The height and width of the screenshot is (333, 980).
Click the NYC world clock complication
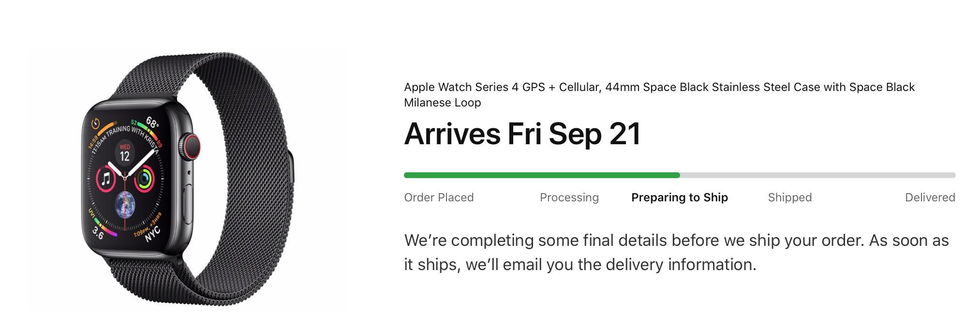point(151,233)
